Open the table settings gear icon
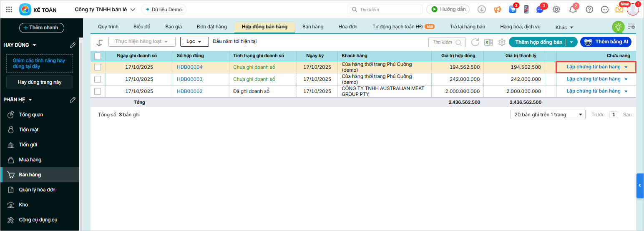The image size is (644, 231). [x=502, y=42]
